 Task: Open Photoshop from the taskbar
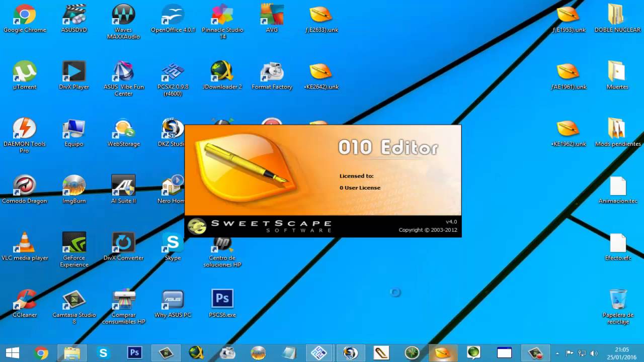[134, 353]
